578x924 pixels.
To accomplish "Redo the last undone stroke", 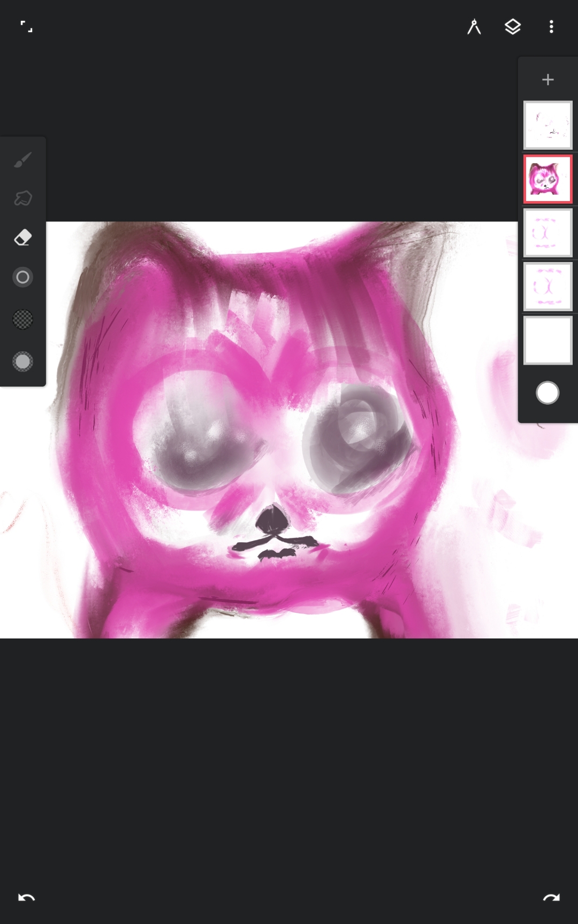I will coord(551,898).
